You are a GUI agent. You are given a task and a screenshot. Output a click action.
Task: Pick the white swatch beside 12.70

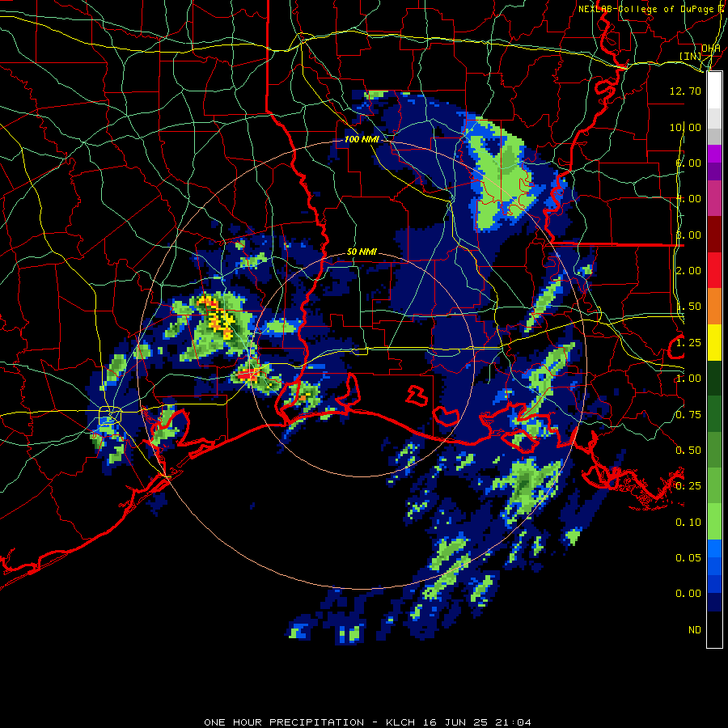click(714, 91)
